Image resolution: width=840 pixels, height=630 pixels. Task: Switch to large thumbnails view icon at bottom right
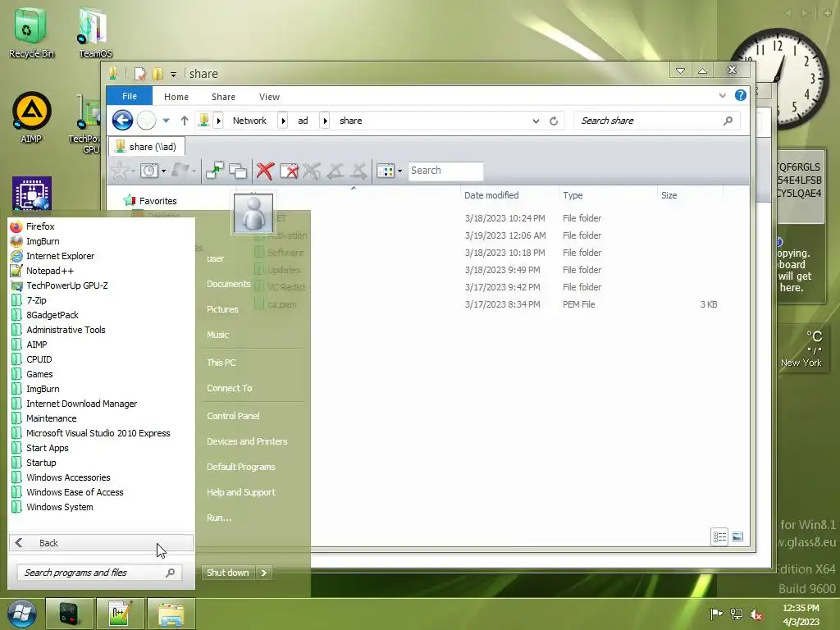(737, 536)
